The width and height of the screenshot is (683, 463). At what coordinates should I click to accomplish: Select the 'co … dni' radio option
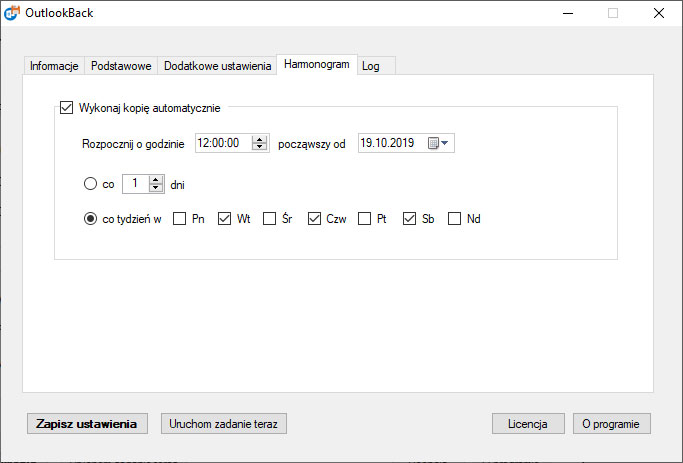90,183
